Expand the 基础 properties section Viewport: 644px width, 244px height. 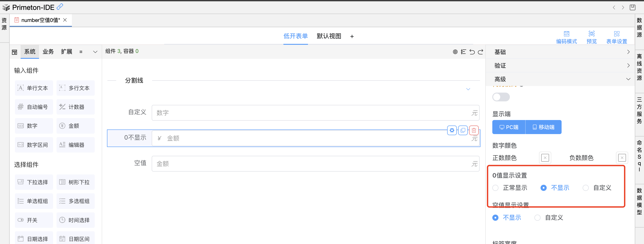point(560,52)
